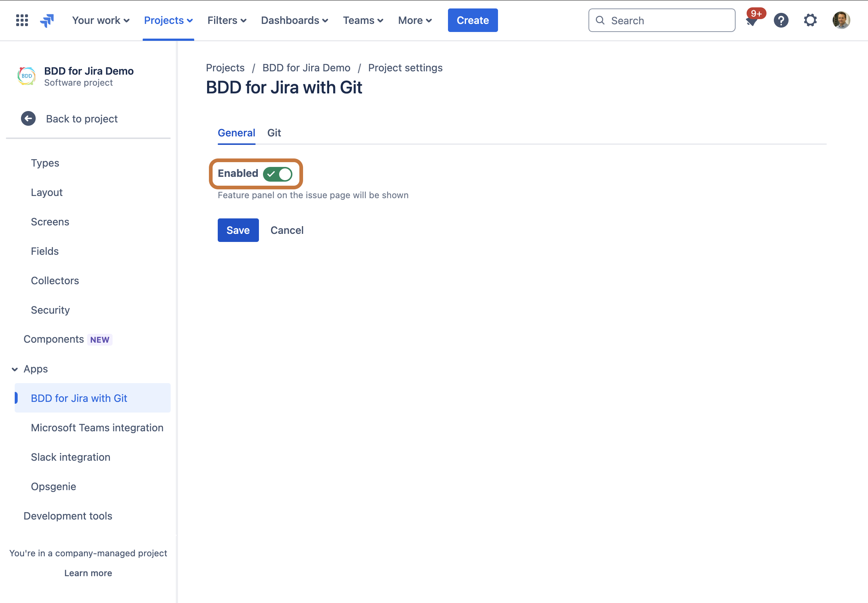Switch to the Git tab
Screen dimensions: 868x603
click(274, 133)
